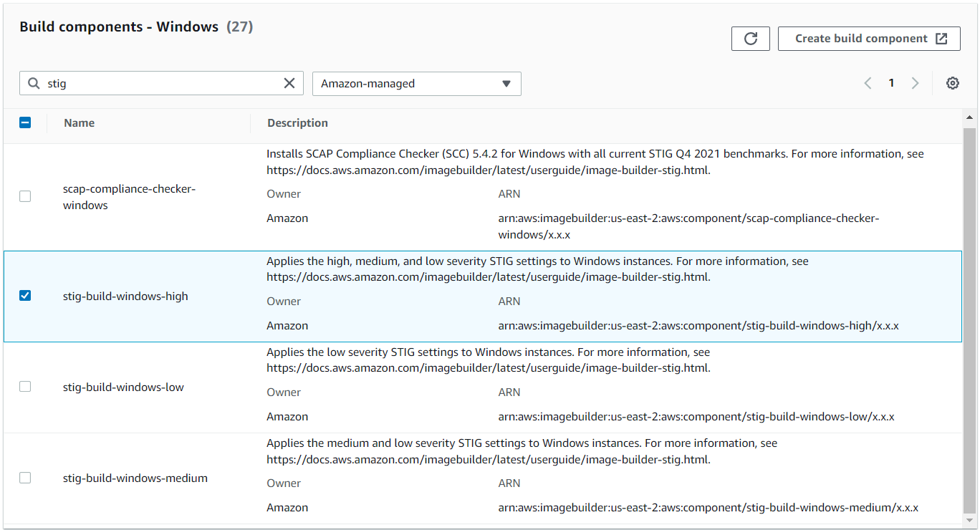Click the search magnifier icon
The height and width of the screenshot is (530, 980).
tap(34, 83)
